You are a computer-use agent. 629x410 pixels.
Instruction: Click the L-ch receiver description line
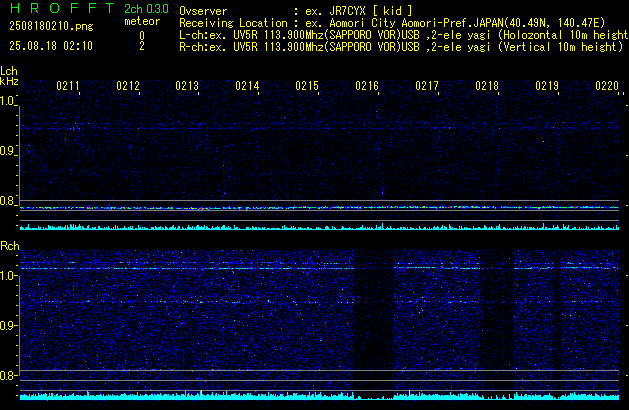404,35
